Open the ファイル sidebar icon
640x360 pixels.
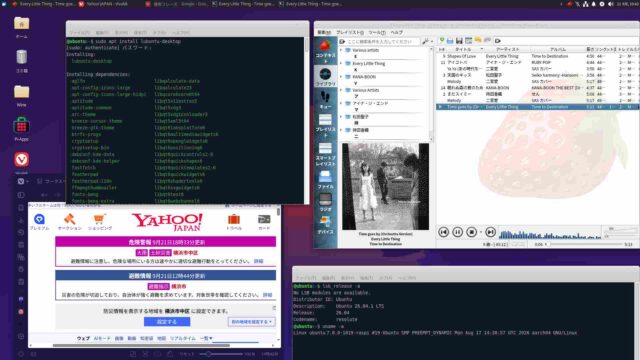coord(325,180)
